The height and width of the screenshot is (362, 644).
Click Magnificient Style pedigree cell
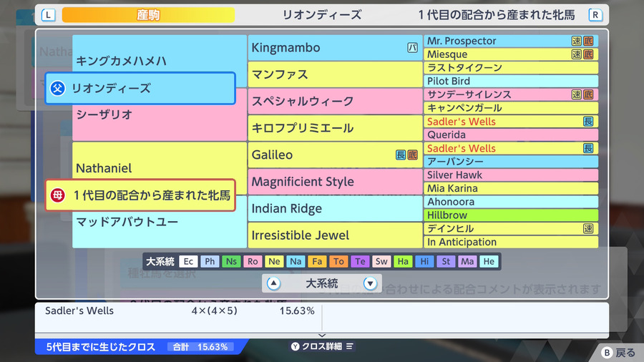click(x=335, y=182)
